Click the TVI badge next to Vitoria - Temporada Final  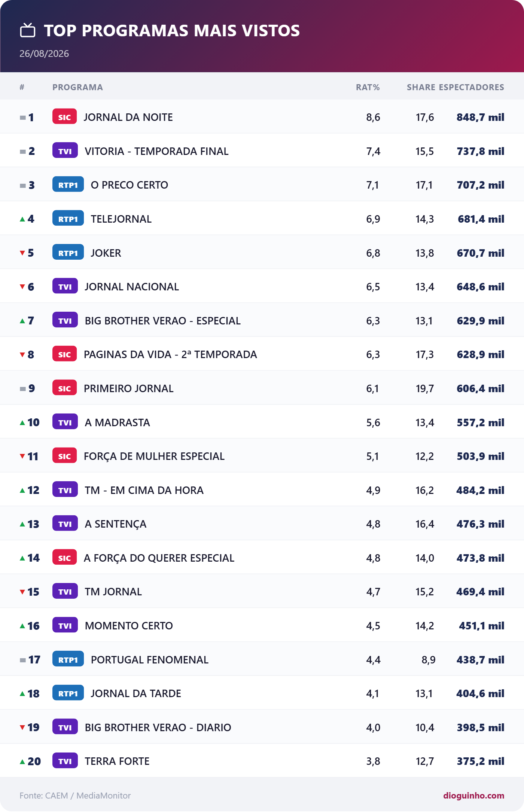pyautogui.click(x=65, y=151)
